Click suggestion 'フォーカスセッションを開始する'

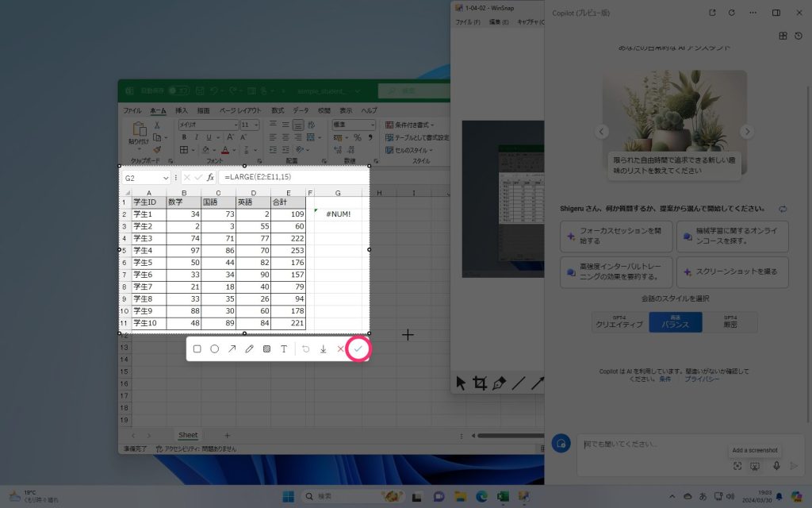pos(616,236)
